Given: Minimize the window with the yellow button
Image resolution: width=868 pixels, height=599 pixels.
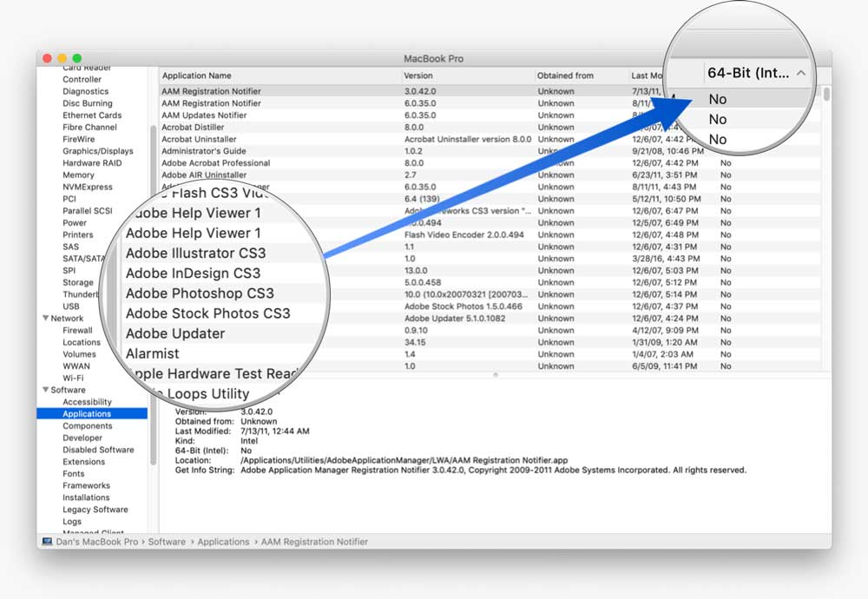Looking at the screenshot, I should (62, 58).
